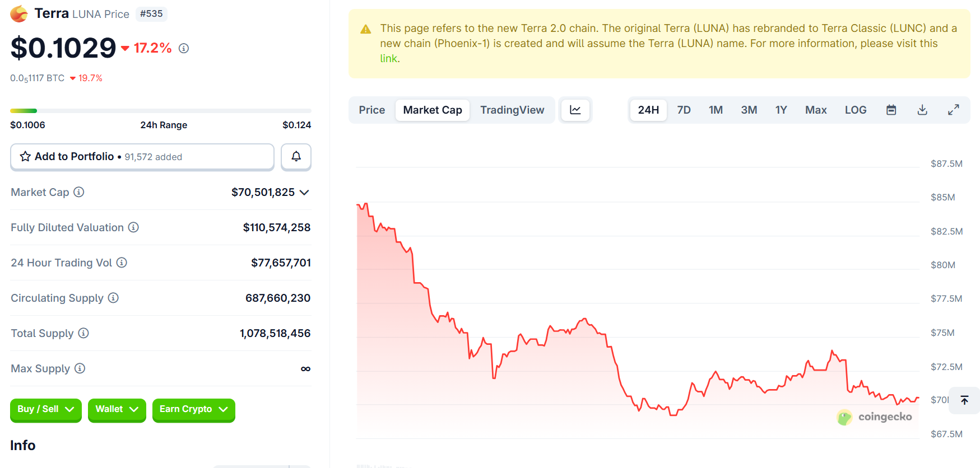Click the line chart type icon
The image size is (980, 468).
tap(575, 110)
